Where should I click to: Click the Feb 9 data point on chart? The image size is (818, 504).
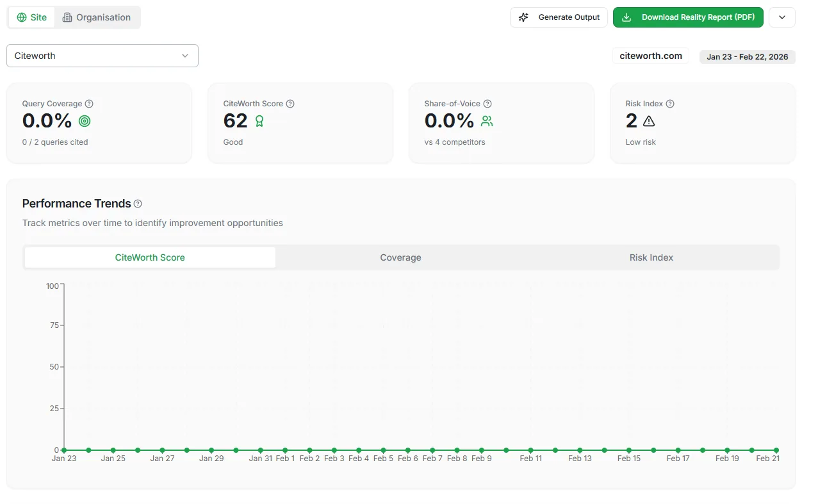[x=482, y=450]
